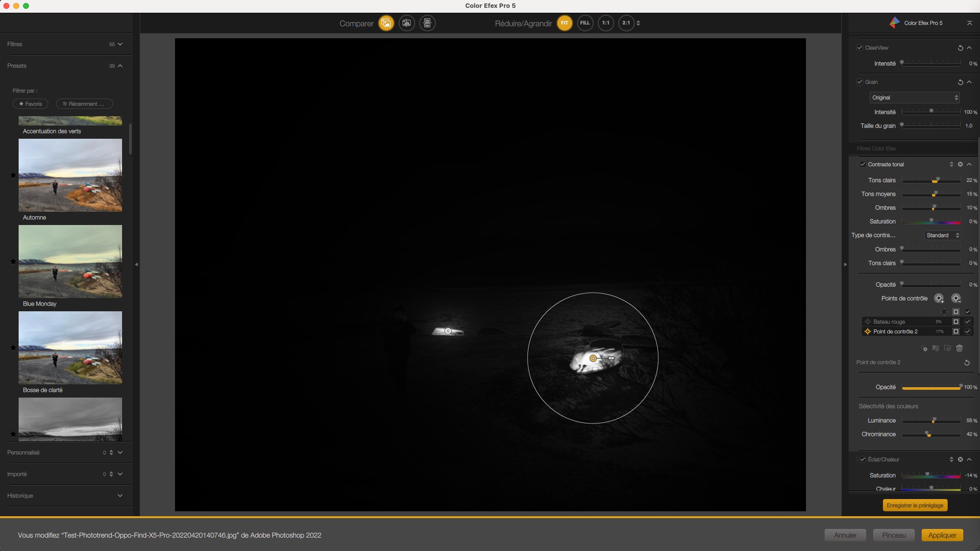980x551 pixels.
Task: Collapse the right panel with the arrow handle
Action: pyautogui.click(x=845, y=264)
